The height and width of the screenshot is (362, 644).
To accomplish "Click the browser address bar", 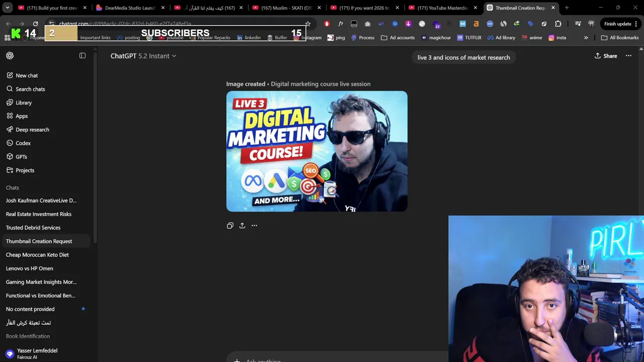I will tap(179, 24).
